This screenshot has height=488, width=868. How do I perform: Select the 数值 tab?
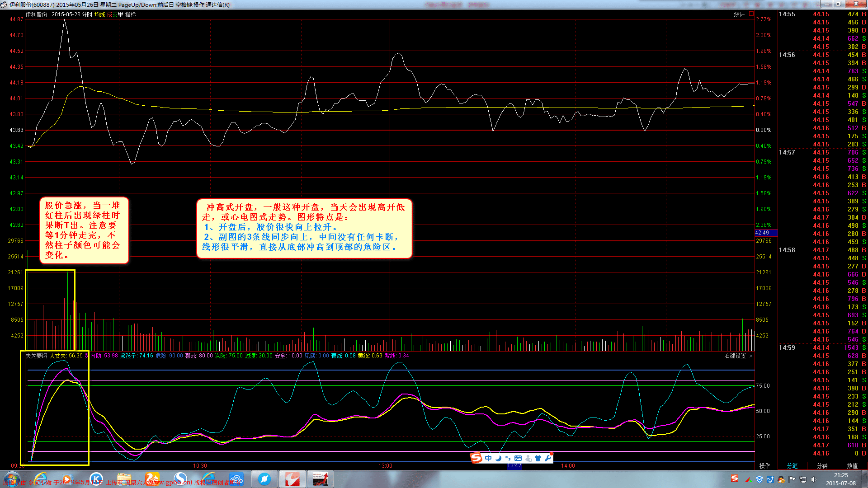click(852, 466)
